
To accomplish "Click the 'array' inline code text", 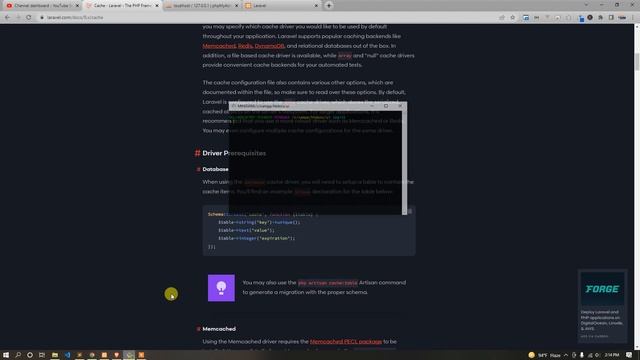I will pyautogui.click(x=344, y=56).
